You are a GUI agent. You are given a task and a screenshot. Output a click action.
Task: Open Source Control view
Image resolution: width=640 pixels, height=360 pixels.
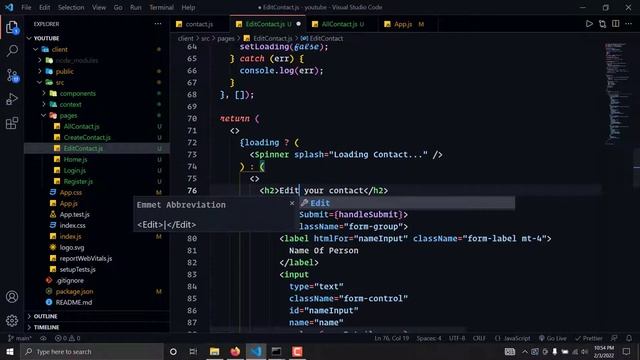click(x=12, y=75)
